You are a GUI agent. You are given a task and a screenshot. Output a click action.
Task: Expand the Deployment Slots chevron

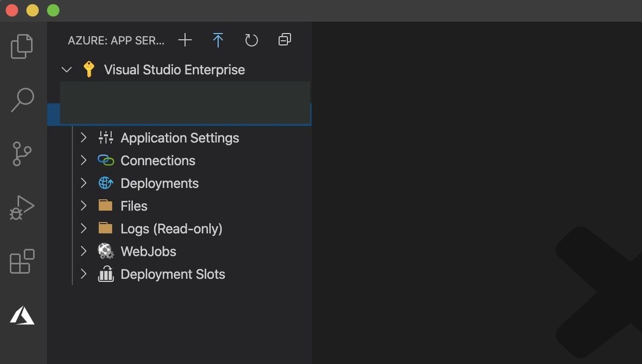[83, 274]
